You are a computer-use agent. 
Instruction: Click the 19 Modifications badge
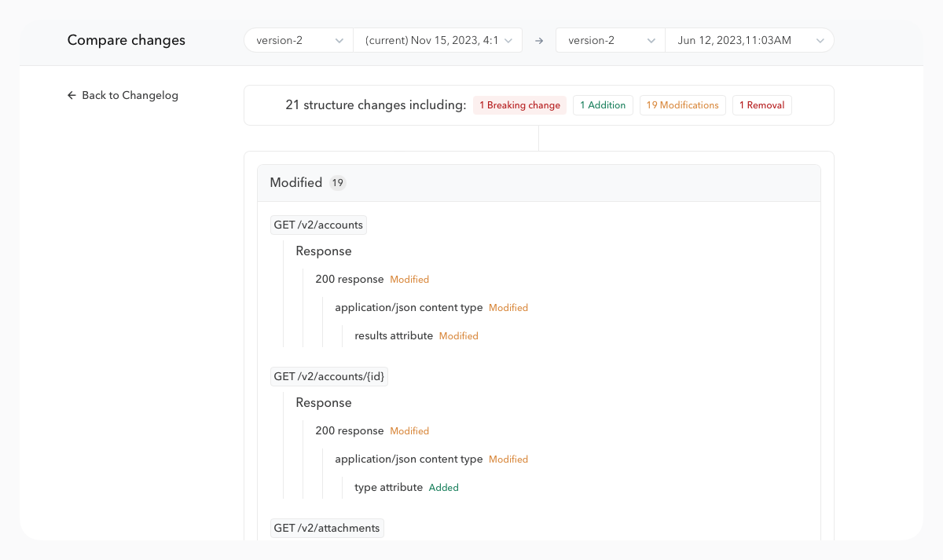[x=682, y=105]
